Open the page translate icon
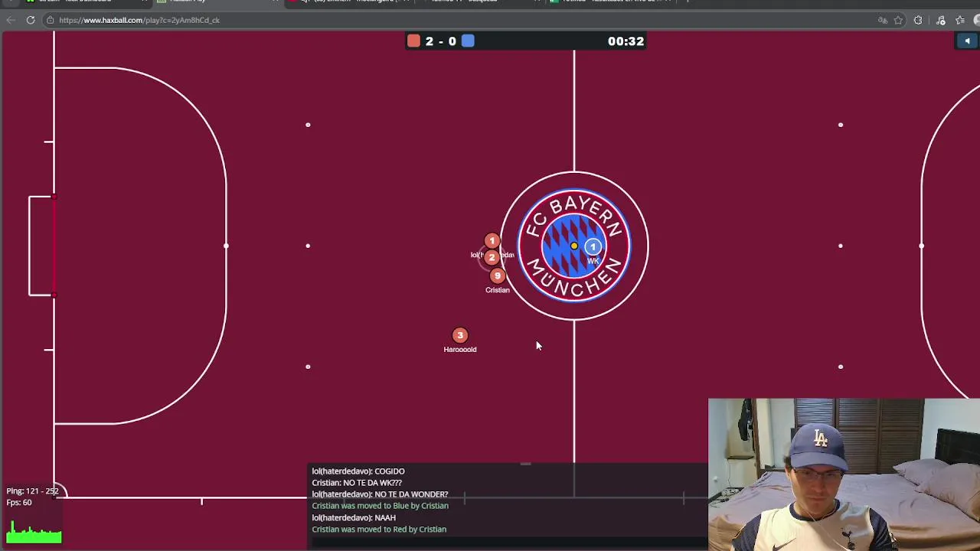Viewport: 980px width, 551px height. (x=883, y=20)
